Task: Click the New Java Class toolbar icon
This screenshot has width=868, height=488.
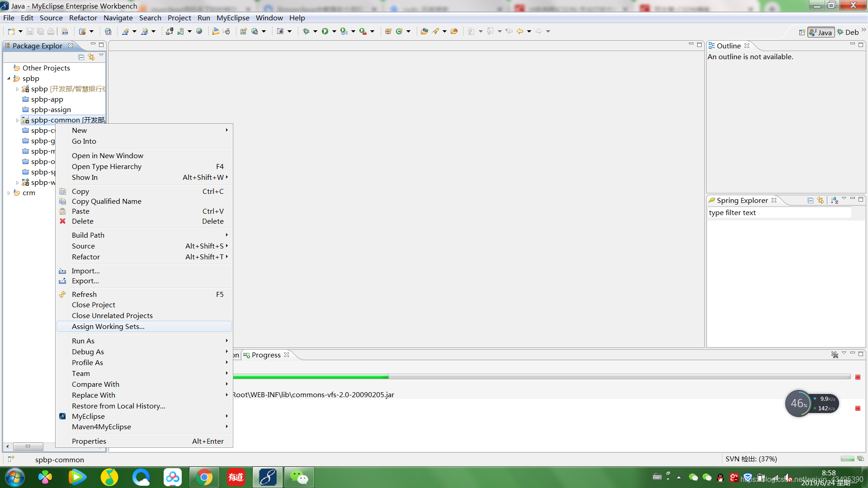Action: click(399, 31)
